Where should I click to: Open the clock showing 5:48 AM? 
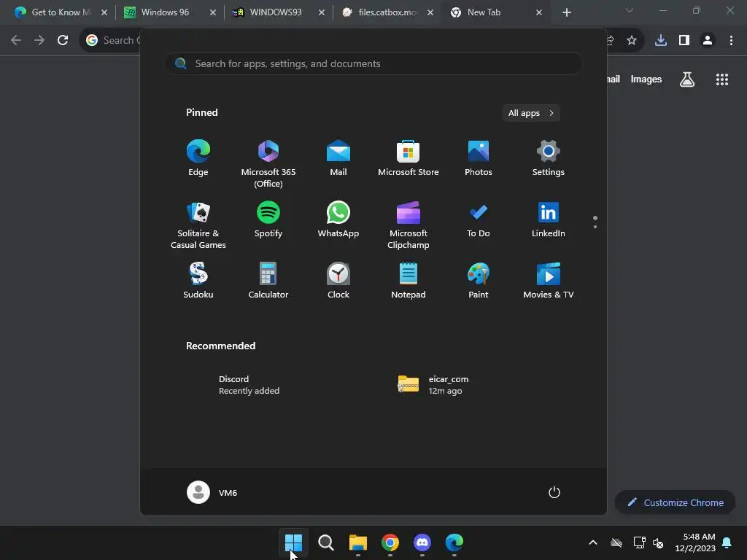(695, 542)
